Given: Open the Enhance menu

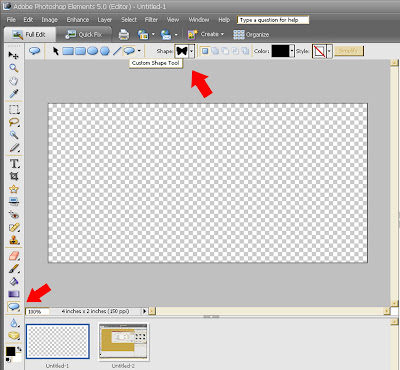Looking at the screenshot, I should 78,20.
